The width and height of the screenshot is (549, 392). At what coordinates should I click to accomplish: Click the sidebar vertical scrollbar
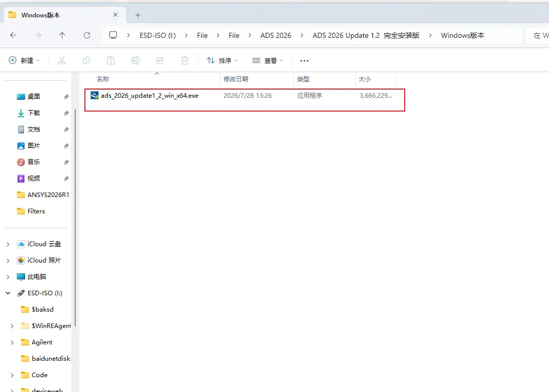pos(75,217)
